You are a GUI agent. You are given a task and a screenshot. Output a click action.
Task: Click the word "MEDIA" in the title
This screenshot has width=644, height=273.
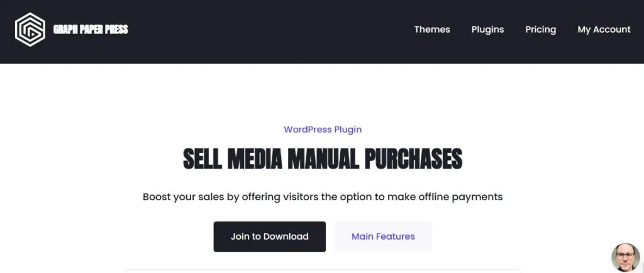255,160
